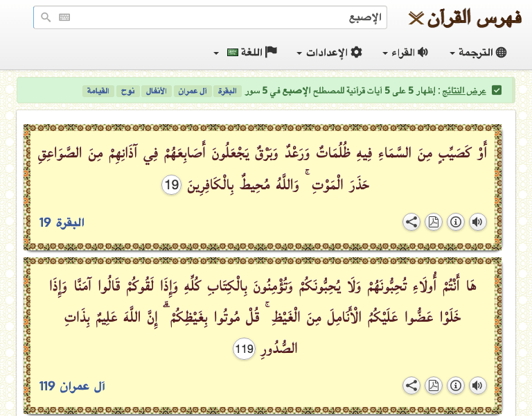The image size is (532, 416).
Task: Click the search field containing الإصبع
Action: pos(210,17)
